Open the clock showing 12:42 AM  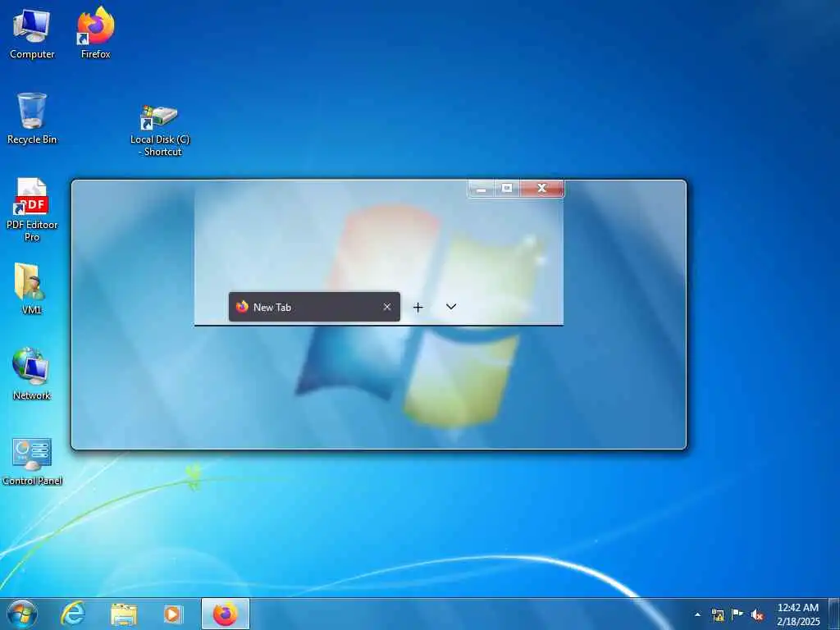tap(798, 614)
